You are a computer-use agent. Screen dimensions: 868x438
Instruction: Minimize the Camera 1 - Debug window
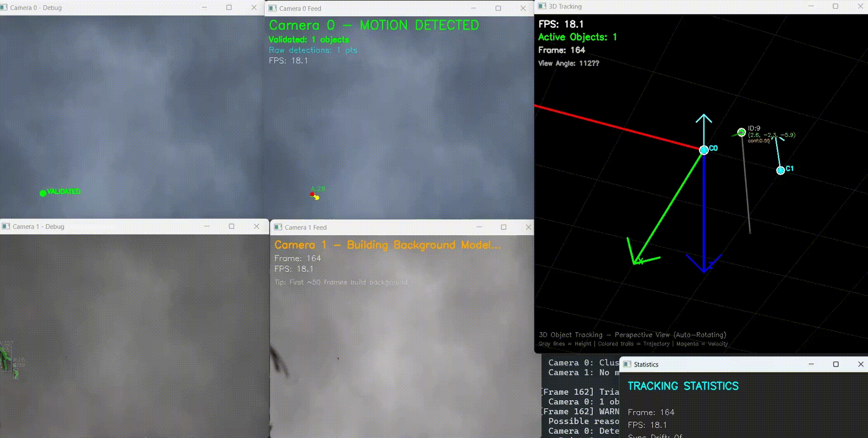click(x=207, y=226)
